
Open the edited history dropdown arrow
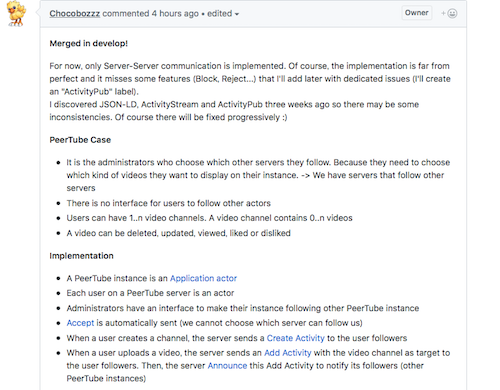click(x=237, y=14)
